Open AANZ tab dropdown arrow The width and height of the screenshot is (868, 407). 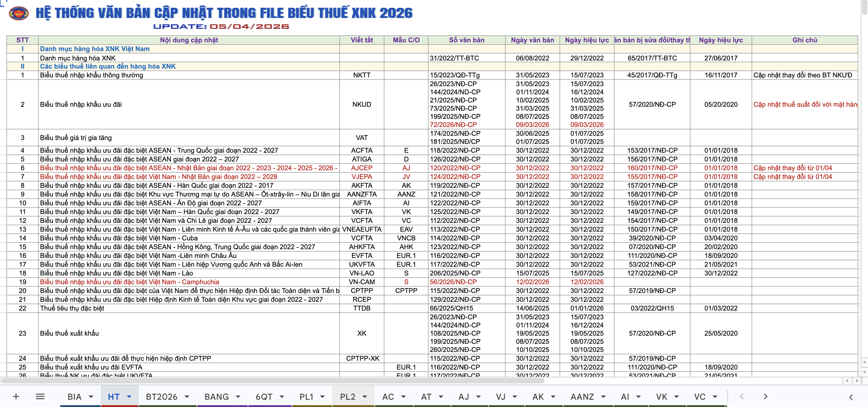click(x=603, y=396)
